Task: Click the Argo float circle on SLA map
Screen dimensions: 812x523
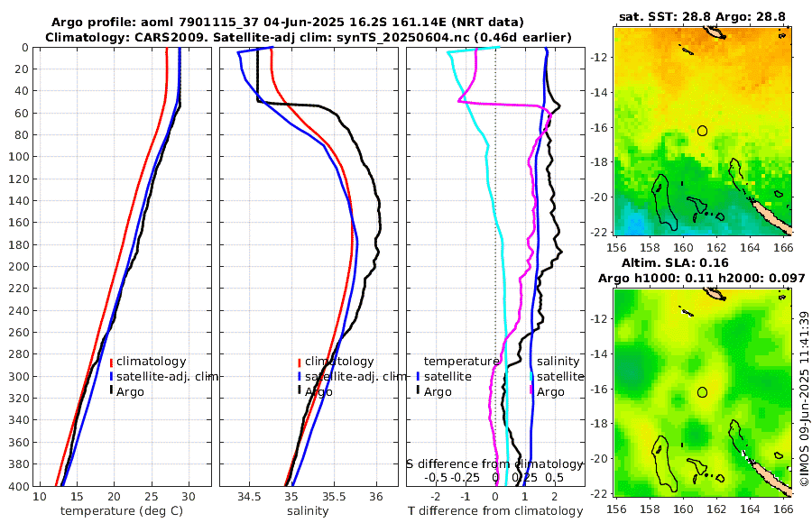Action: click(x=702, y=392)
